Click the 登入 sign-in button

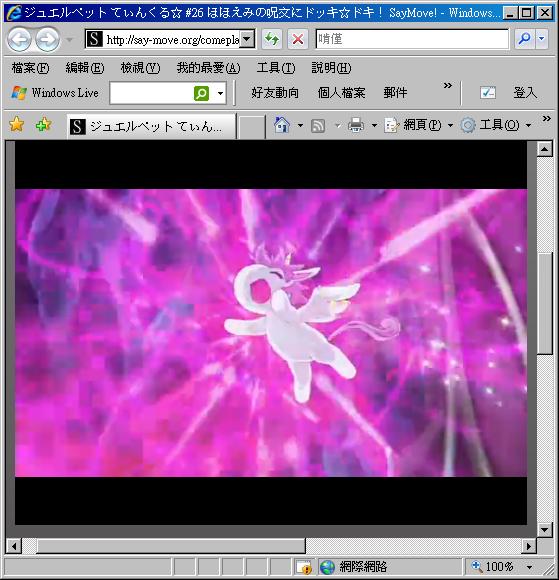click(x=525, y=92)
